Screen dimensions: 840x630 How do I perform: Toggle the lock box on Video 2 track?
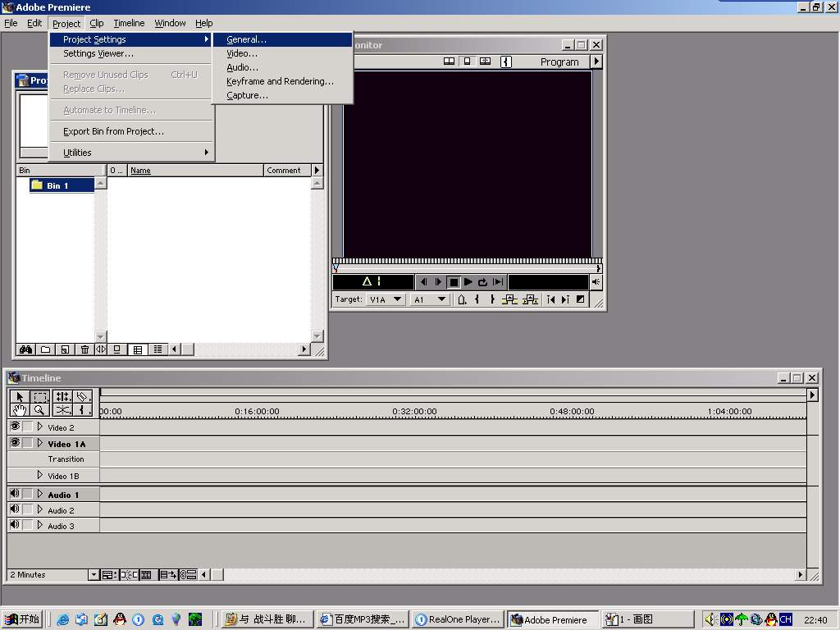pyautogui.click(x=28, y=427)
